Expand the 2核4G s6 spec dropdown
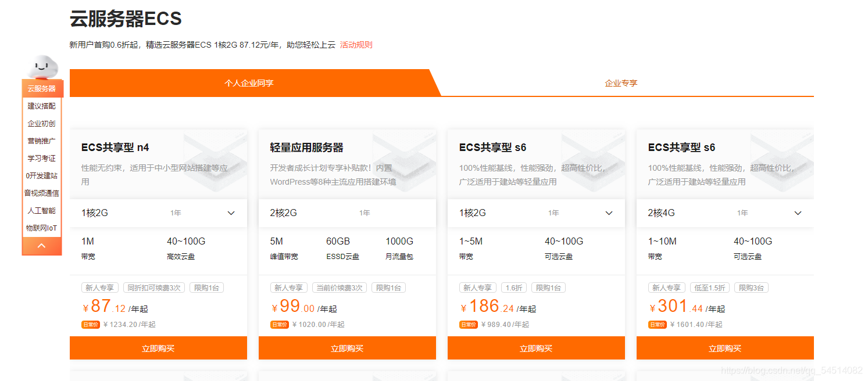The image size is (868, 381). (x=725, y=213)
